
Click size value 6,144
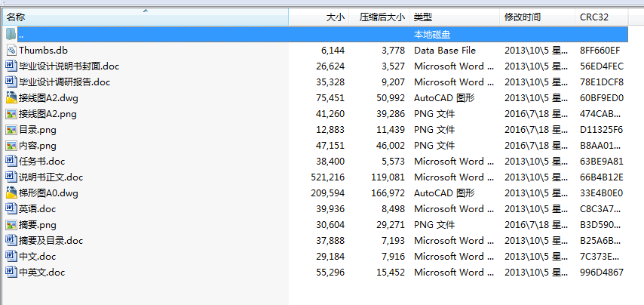pos(333,50)
